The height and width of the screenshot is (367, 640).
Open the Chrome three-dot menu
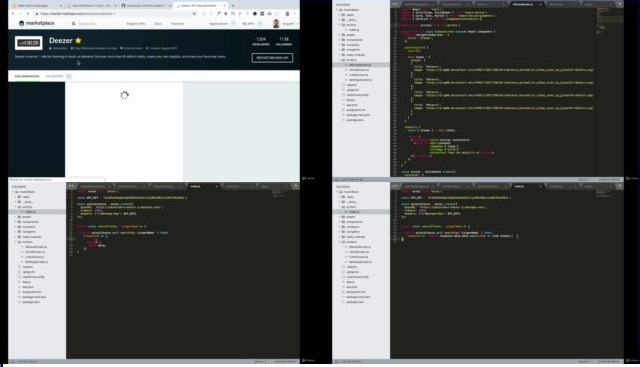click(295, 13)
